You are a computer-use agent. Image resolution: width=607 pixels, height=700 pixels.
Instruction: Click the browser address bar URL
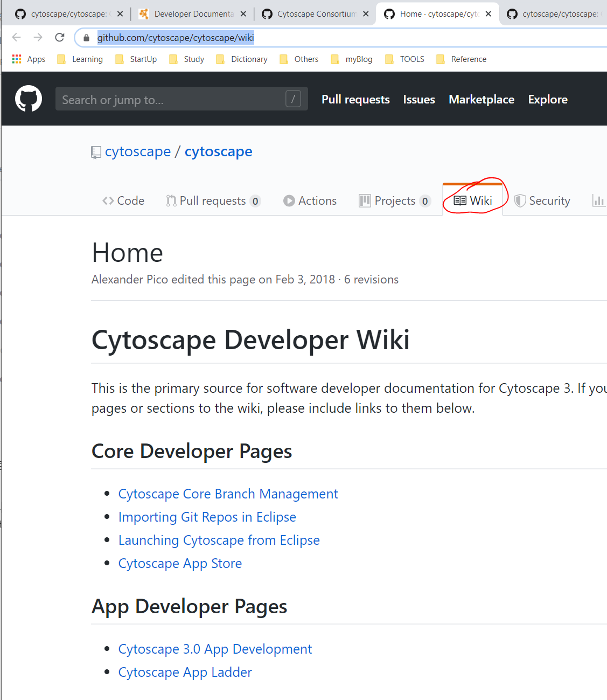tap(176, 38)
